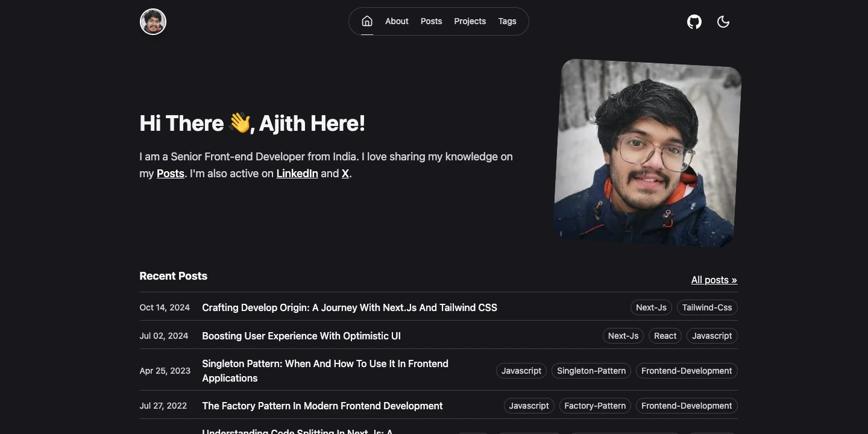This screenshot has height=434, width=868.
Task: Select Javascript tag on Singleton Pattern row
Action: click(x=521, y=371)
